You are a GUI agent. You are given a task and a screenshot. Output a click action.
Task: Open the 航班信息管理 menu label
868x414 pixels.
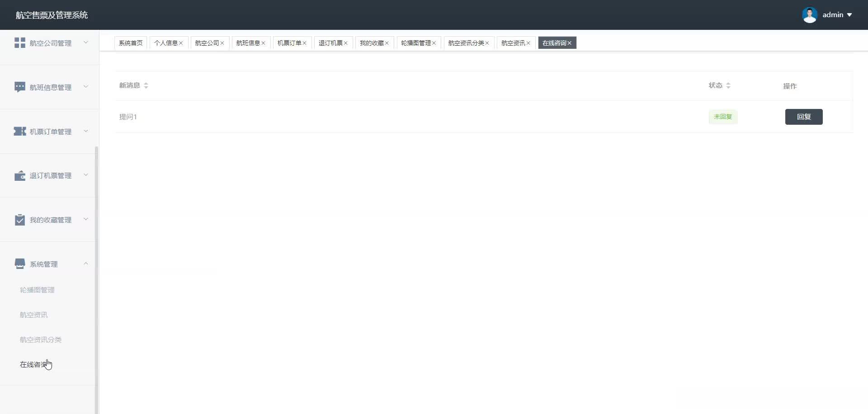[51, 87]
